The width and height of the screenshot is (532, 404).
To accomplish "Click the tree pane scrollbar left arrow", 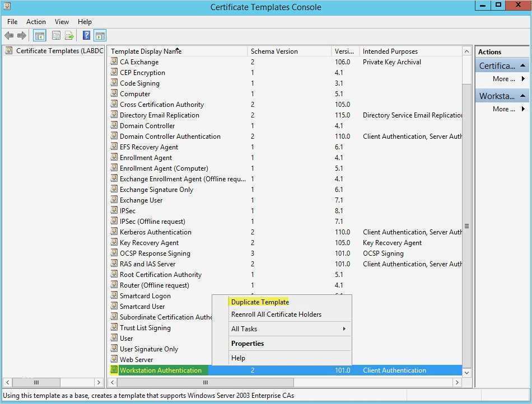I will click(7, 382).
